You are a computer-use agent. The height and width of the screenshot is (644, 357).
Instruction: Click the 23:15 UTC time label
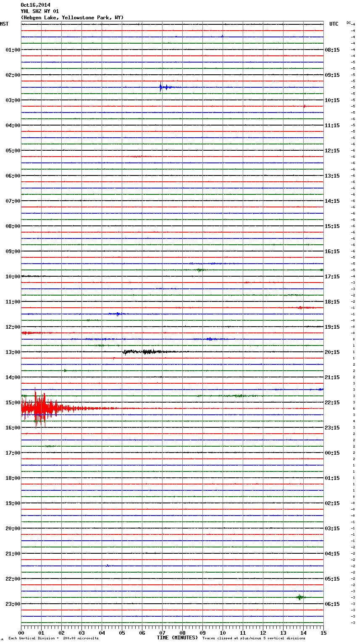(x=332, y=428)
